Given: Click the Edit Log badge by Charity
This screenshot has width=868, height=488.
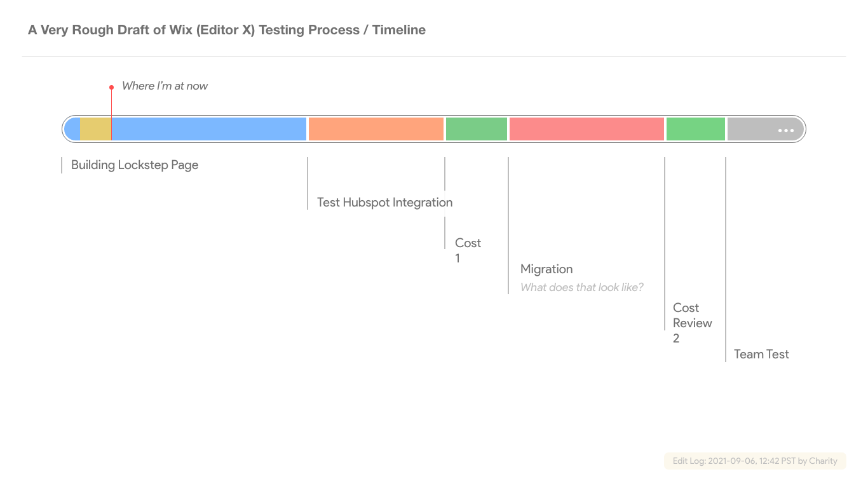Looking at the screenshot, I should pyautogui.click(x=756, y=461).
